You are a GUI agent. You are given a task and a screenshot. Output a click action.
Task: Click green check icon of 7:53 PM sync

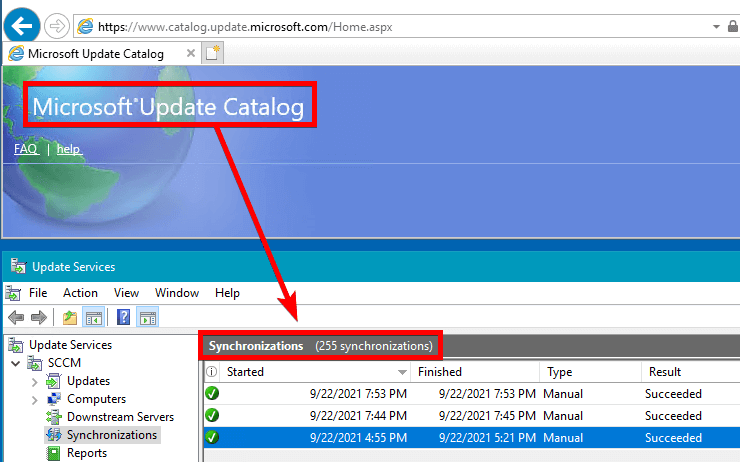click(212, 394)
